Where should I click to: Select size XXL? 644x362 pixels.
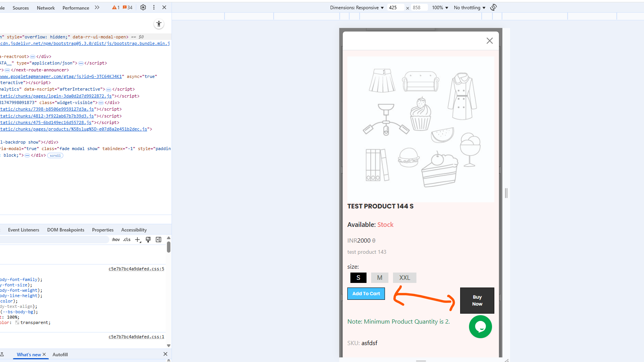pos(405,278)
